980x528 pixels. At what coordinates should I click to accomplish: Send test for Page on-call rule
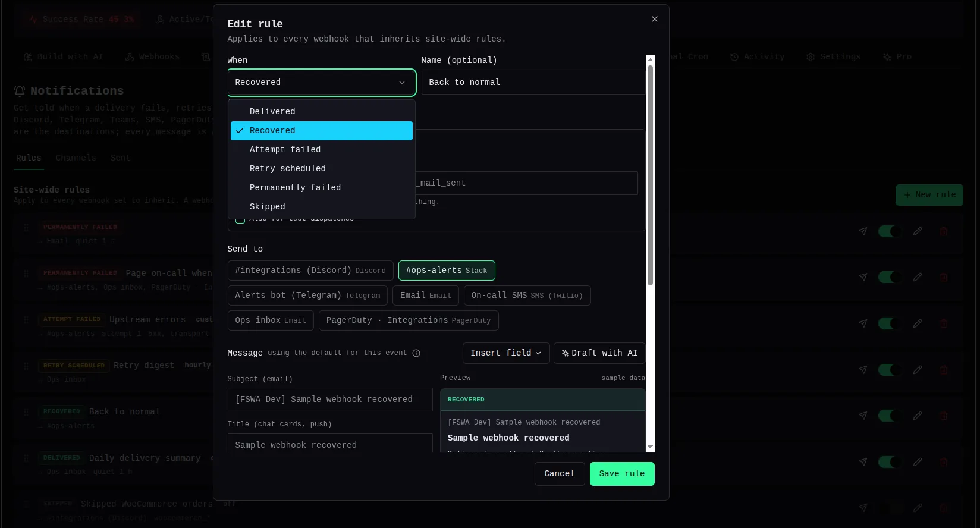click(x=862, y=277)
